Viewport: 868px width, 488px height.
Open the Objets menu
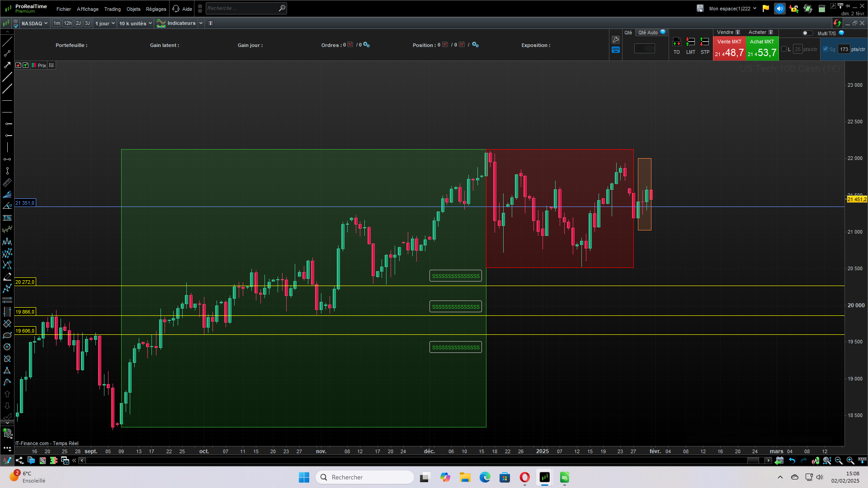(x=133, y=9)
